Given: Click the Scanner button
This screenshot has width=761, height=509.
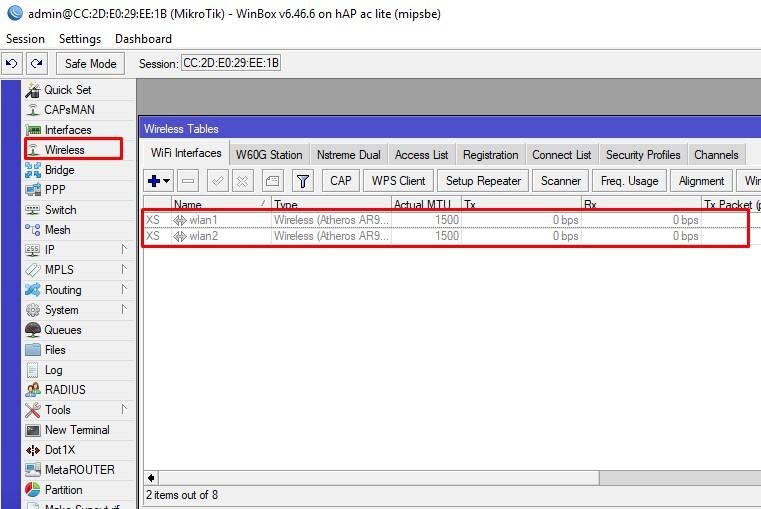Looking at the screenshot, I should tap(561, 181).
